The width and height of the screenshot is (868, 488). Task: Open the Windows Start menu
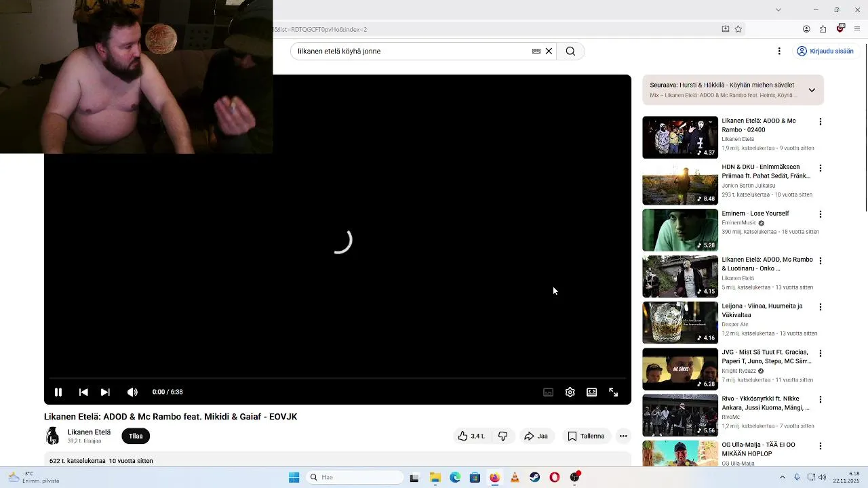(294, 477)
